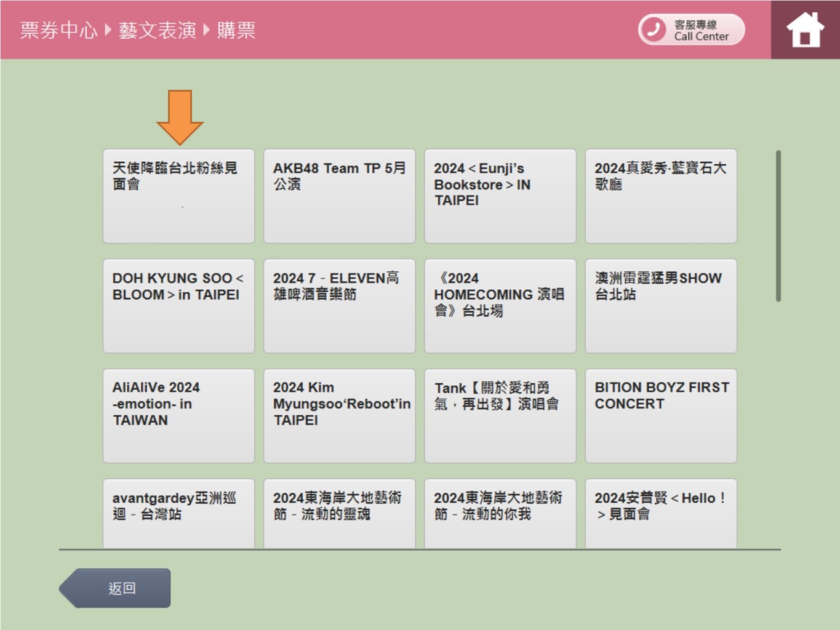Open 藝文表演 in the breadcrumb
840x630 pixels.
(x=157, y=30)
